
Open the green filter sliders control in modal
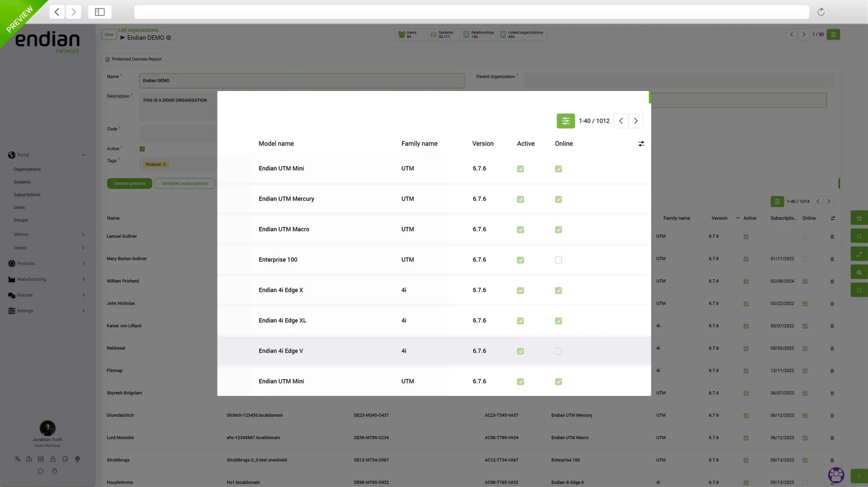(565, 121)
